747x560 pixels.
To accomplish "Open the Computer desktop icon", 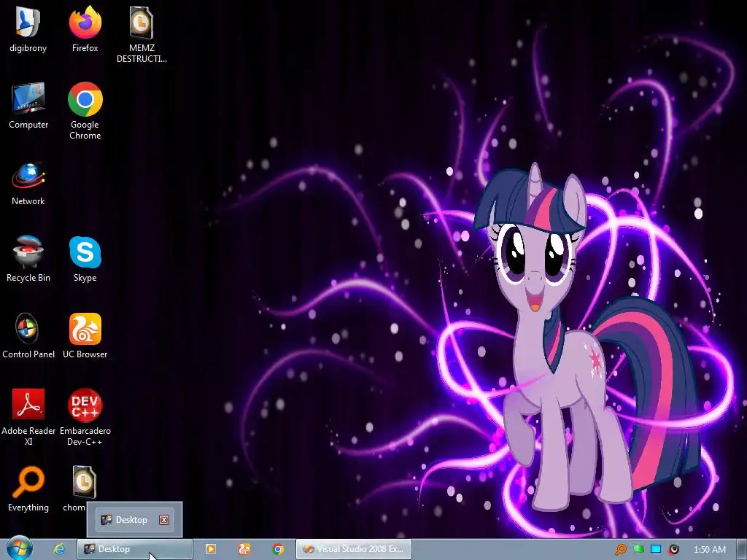I will (x=28, y=105).
